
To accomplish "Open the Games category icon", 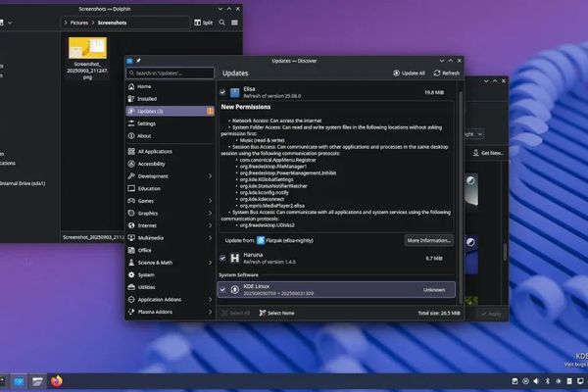I will coord(131,201).
